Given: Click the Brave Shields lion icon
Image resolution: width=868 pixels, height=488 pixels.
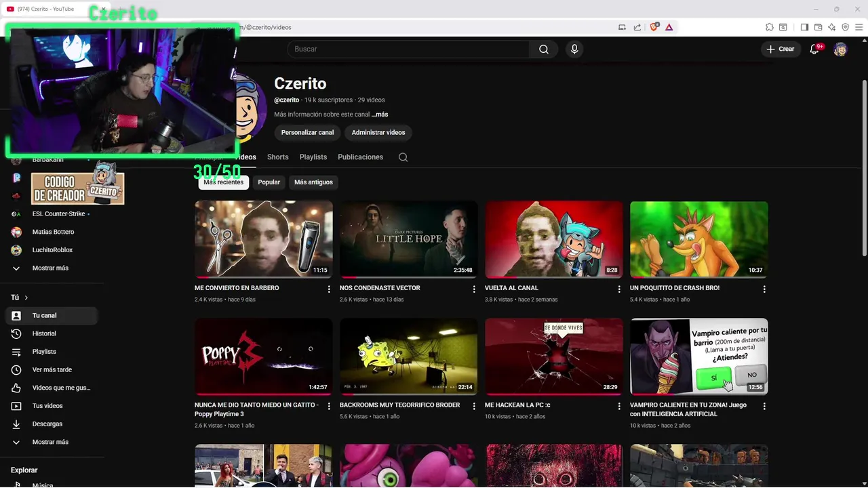Looking at the screenshot, I should click(654, 27).
